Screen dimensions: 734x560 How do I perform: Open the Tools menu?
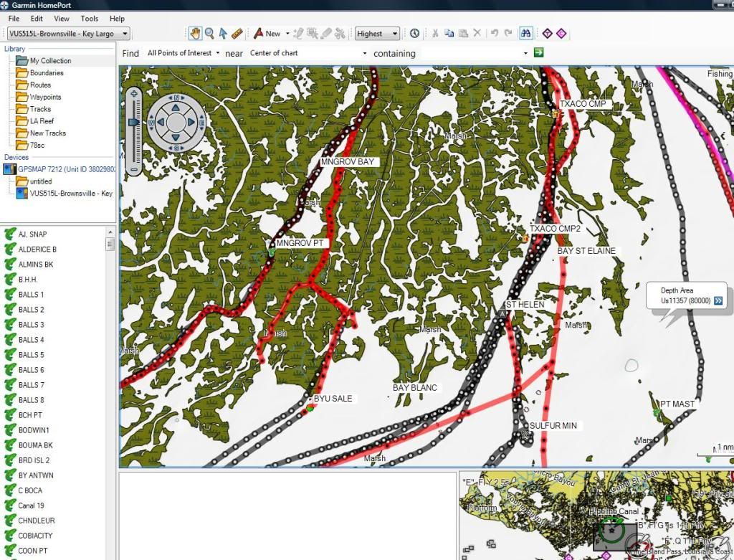[x=89, y=19]
